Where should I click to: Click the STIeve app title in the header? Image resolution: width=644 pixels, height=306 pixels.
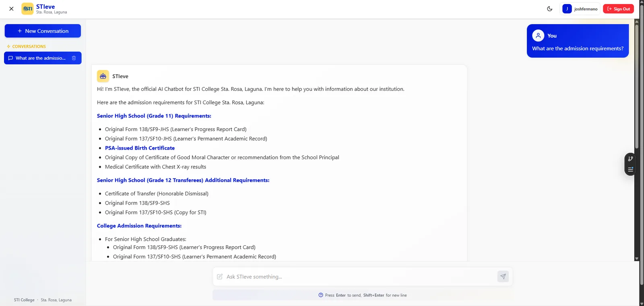pos(45,6)
